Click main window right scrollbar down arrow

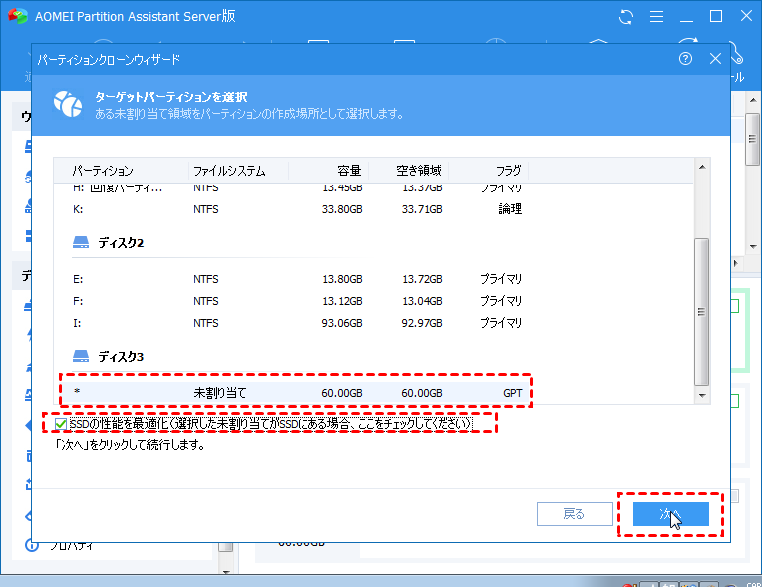coord(753,246)
